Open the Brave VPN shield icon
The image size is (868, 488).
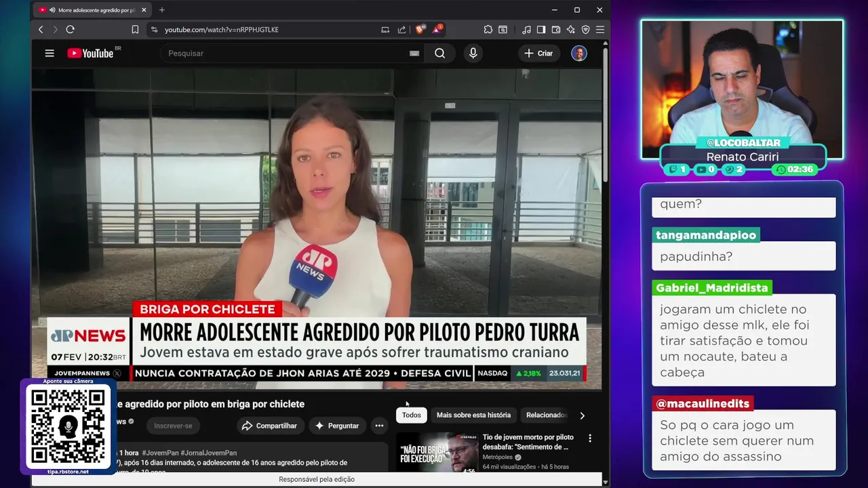pos(585,30)
